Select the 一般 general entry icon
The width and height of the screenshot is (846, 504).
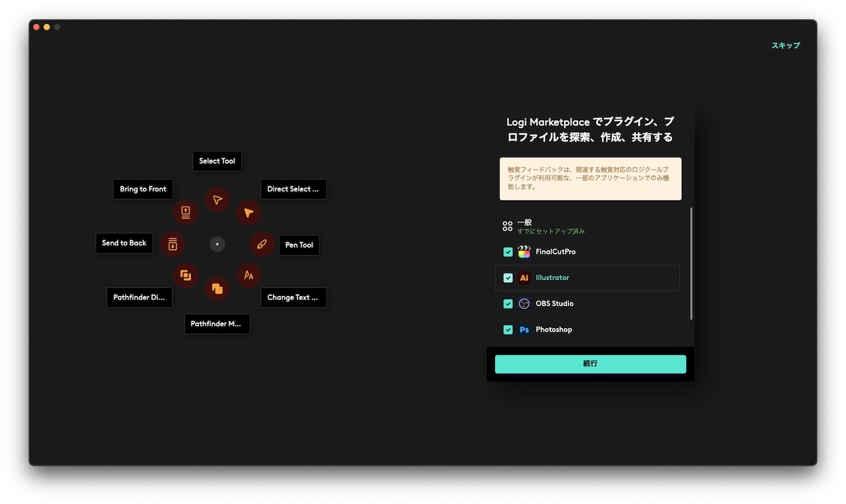tap(508, 227)
